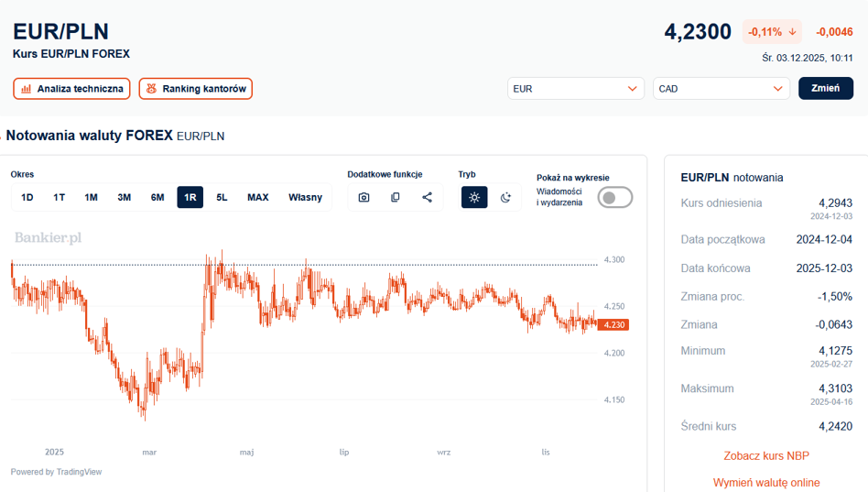
Task: Select the MAX period tab
Action: (x=258, y=197)
